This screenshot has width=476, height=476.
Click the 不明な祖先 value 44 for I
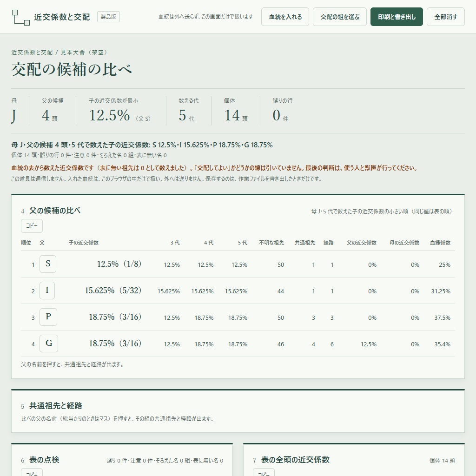click(x=280, y=291)
